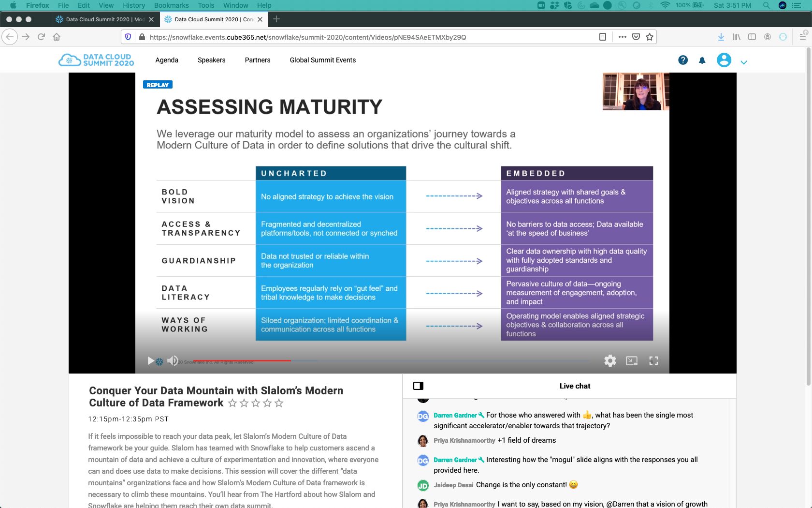Open Firefox Tools menu

pos(206,5)
